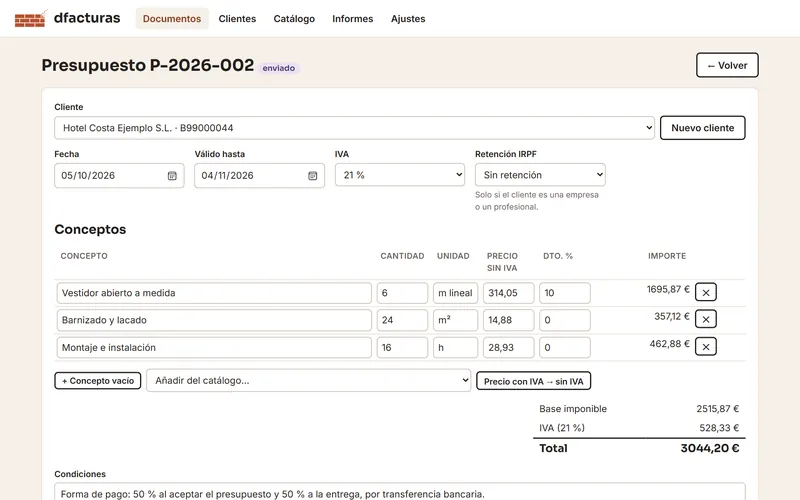
Task: Click the UNIDAD column header
Action: (x=453, y=256)
